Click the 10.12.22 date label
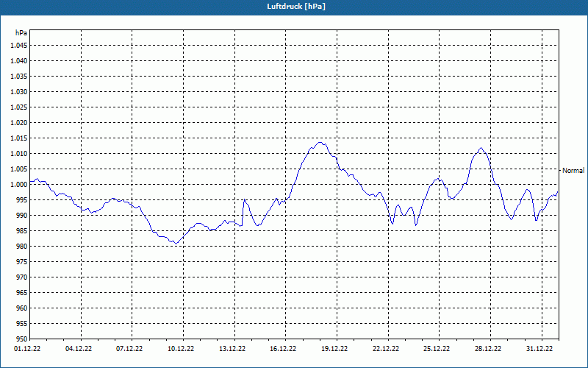The width and height of the screenshot is (588, 368). point(181,348)
